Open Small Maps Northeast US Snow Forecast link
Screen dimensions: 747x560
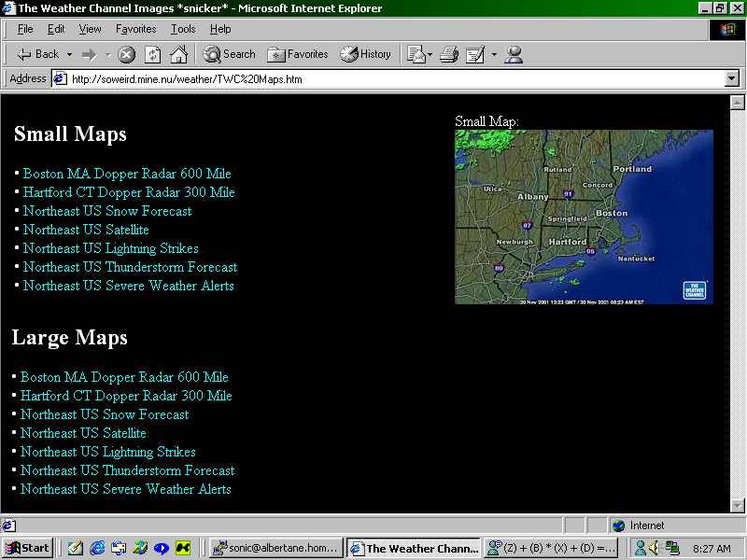pyautogui.click(x=107, y=211)
